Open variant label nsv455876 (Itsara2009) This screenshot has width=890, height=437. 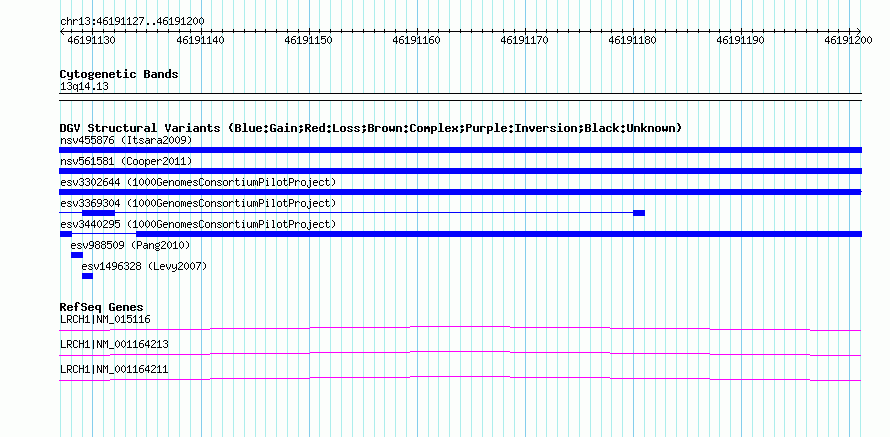coord(126,140)
